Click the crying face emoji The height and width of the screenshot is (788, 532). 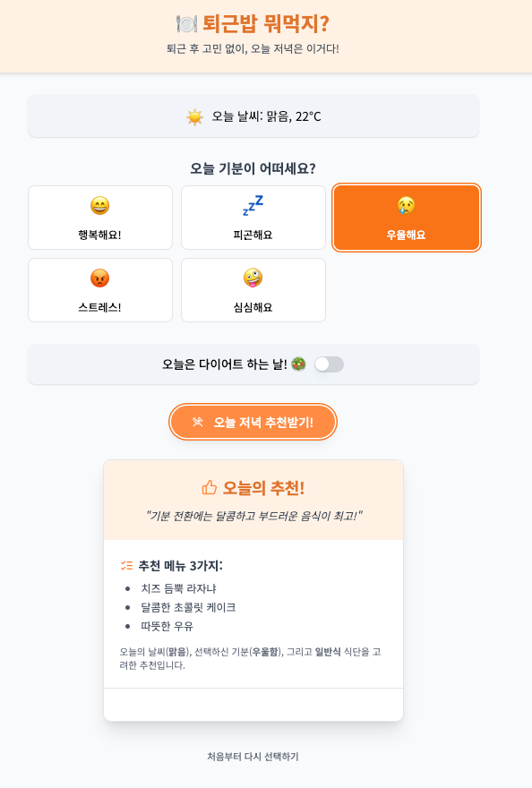pyautogui.click(x=407, y=206)
